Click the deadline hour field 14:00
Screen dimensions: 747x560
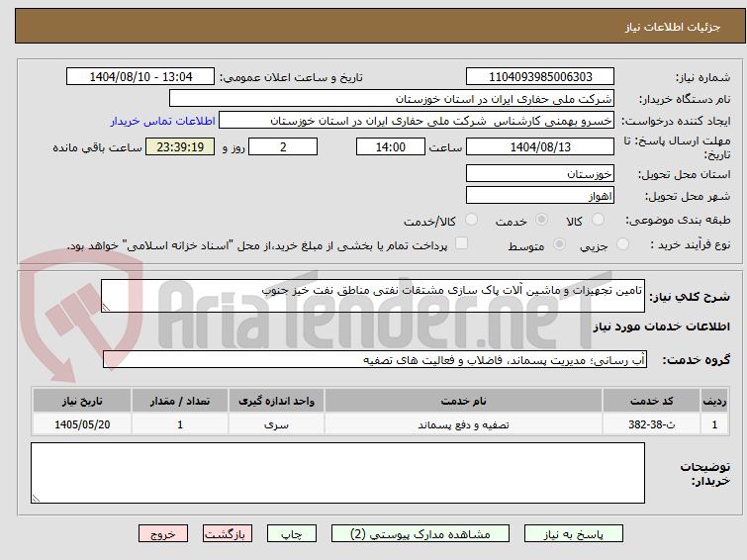point(391,146)
